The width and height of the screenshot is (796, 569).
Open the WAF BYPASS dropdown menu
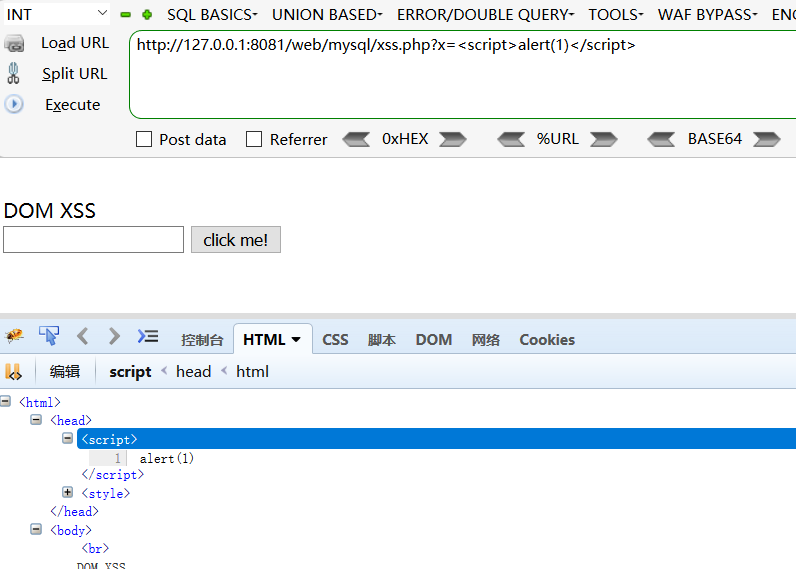pos(707,15)
